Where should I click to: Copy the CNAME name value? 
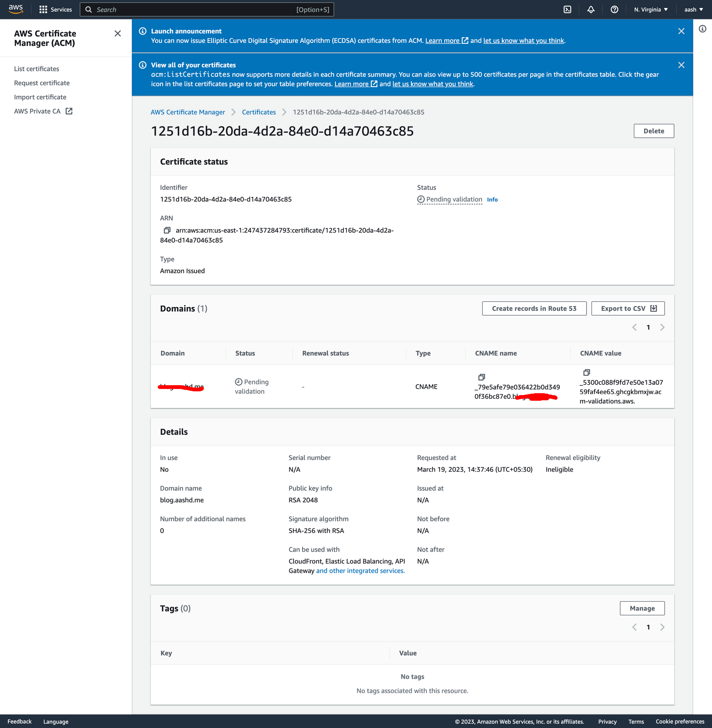pos(481,377)
